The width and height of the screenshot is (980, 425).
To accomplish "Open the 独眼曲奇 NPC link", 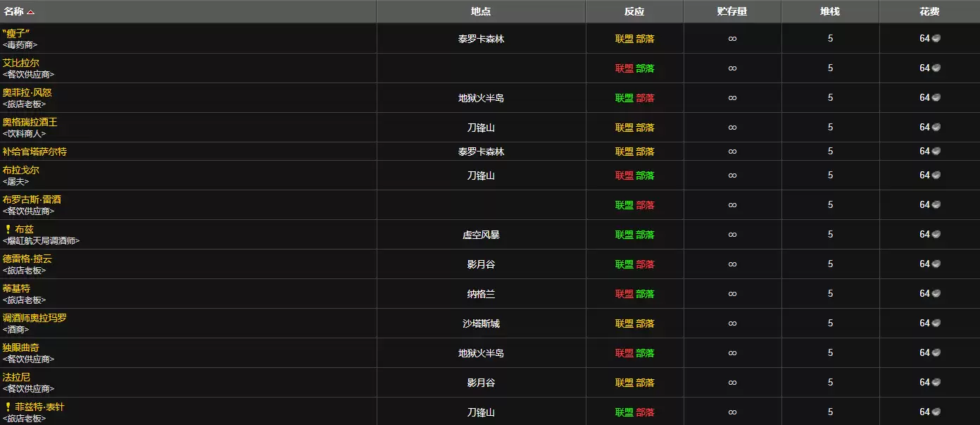I will point(22,347).
